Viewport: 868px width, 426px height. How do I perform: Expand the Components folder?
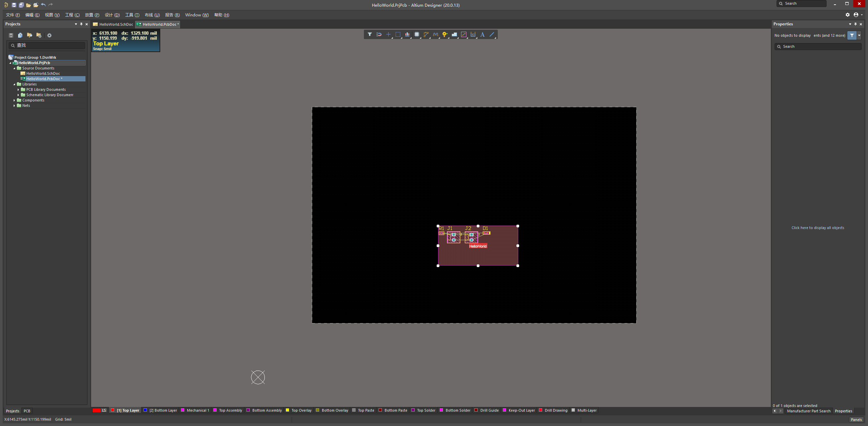[14, 100]
